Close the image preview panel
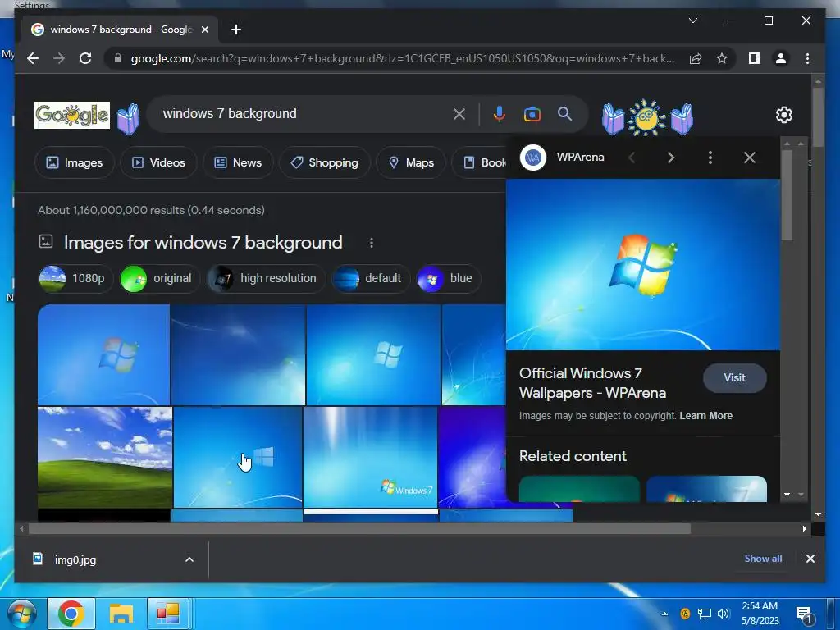The image size is (840, 630). (x=750, y=157)
